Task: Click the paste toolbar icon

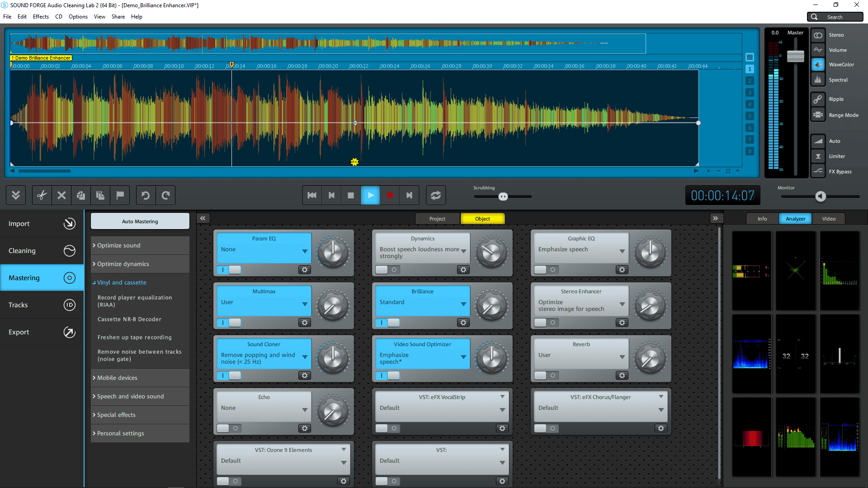Action: 100,195
